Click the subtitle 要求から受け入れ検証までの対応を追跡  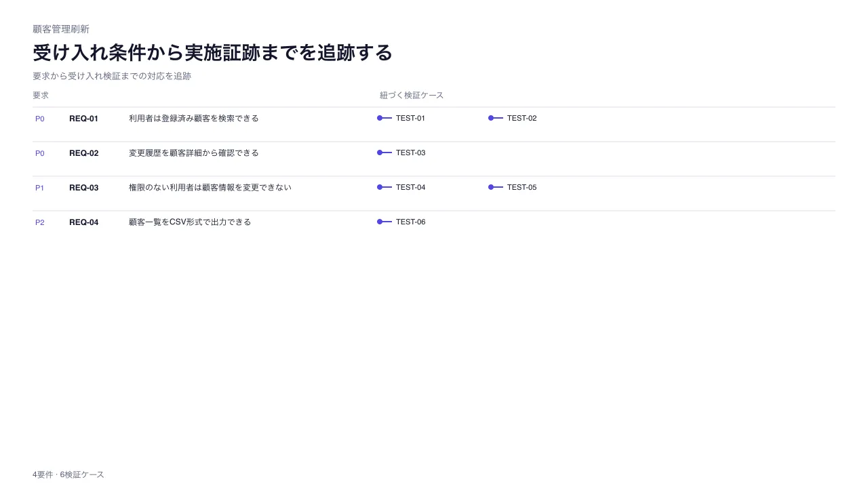[112, 76]
